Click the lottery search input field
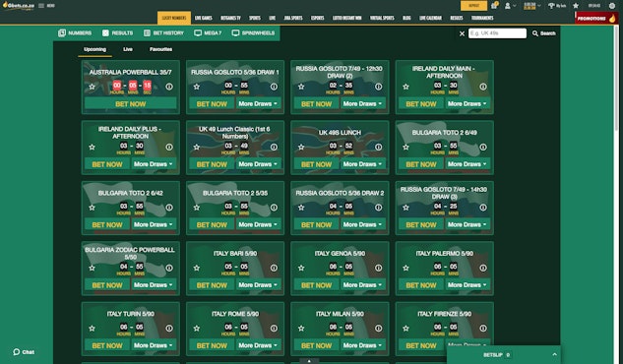The width and height of the screenshot is (623, 364). [497, 33]
